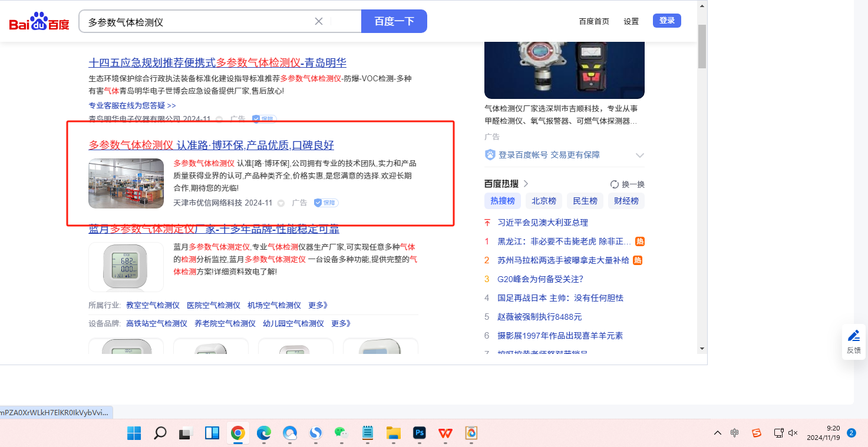
Task: Open the 青岛明华 gas detector result title
Action: click(x=217, y=63)
